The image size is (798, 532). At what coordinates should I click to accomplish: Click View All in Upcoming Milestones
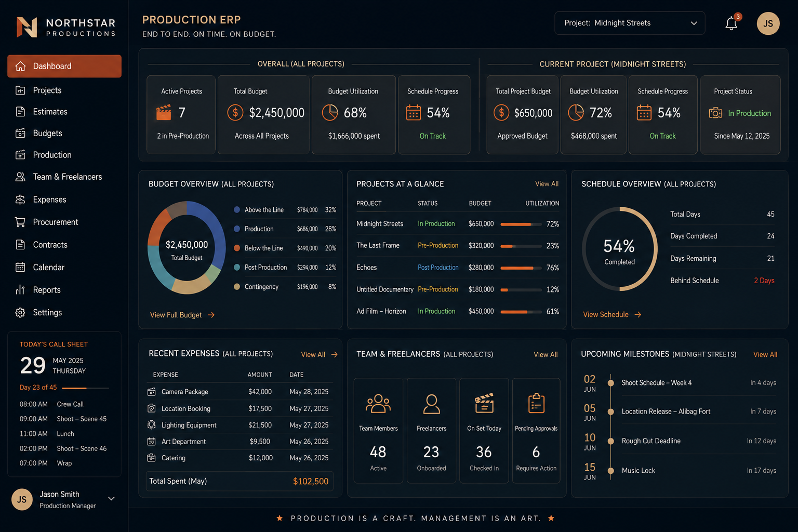765,354
